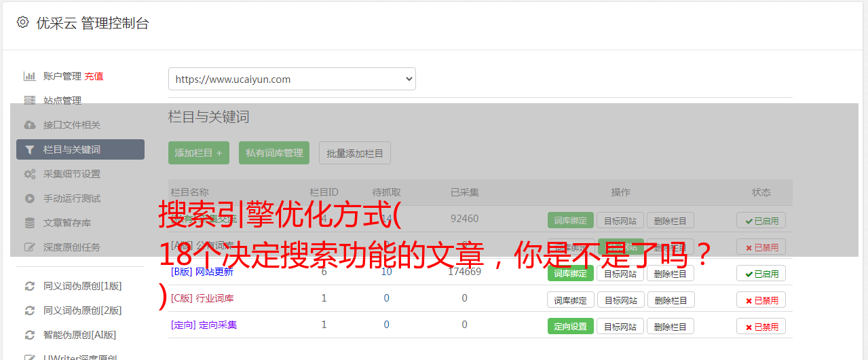The height and width of the screenshot is (360, 868).
Task: Click 词库绑定 in the 网站更新 row
Action: (570, 274)
